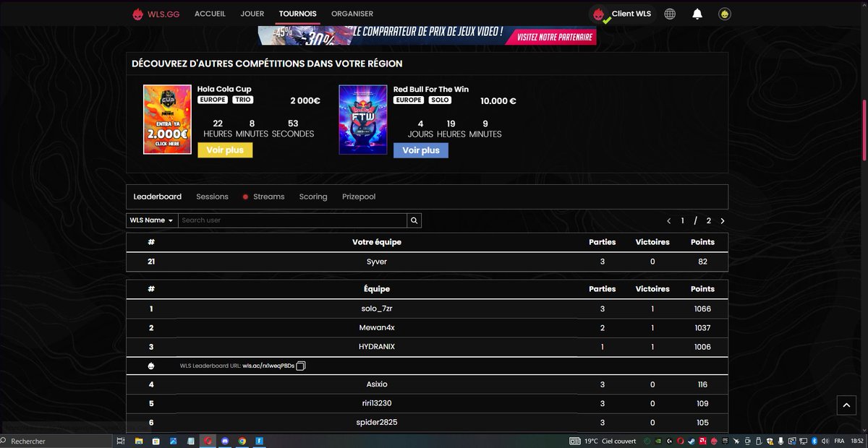This screenshot has width=868, height=448.
Task: Open File Explorer in taskbar
Action: [x=139, y=441]
